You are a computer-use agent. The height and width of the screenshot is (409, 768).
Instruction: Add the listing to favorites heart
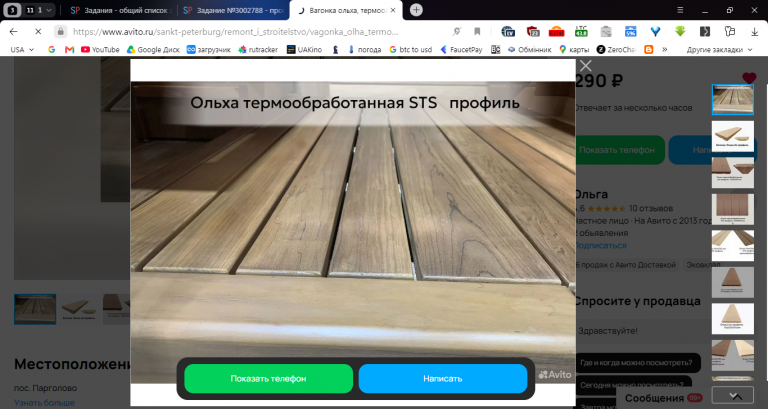[749, 77]
